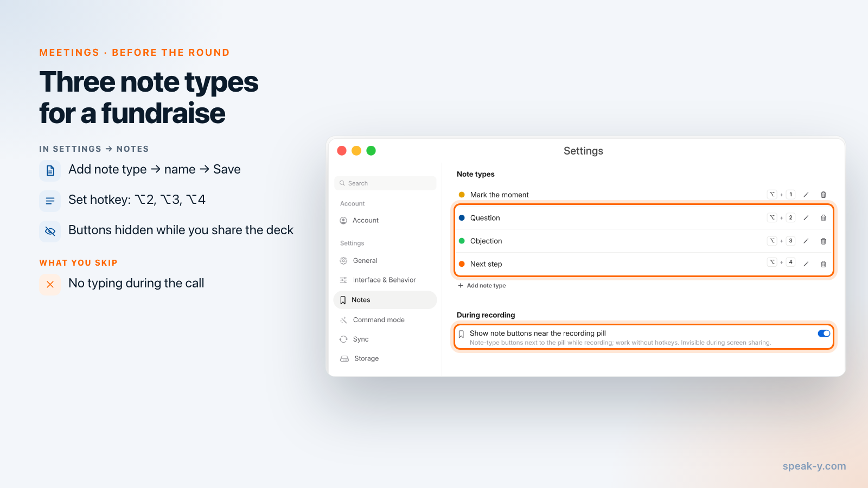Click the Account person icon in sidebar
The width and height of the screenshot is (868, 488).
pos(343,221)
